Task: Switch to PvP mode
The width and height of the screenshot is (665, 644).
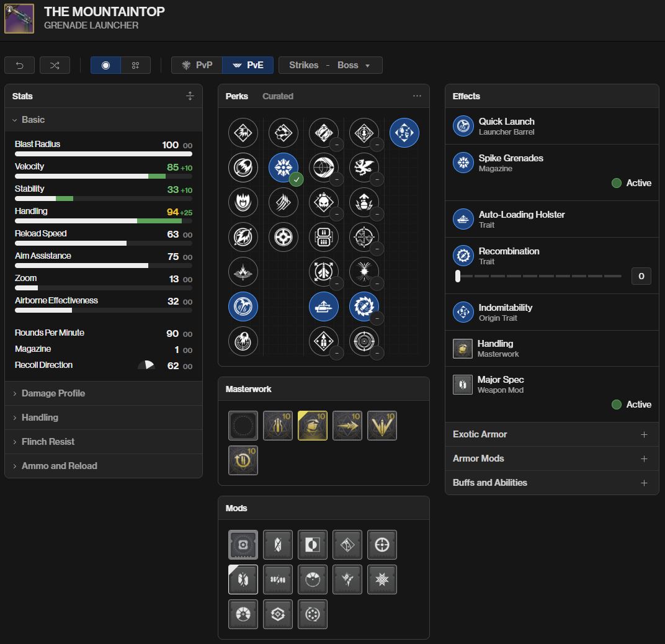Action: tap(197, 65)
